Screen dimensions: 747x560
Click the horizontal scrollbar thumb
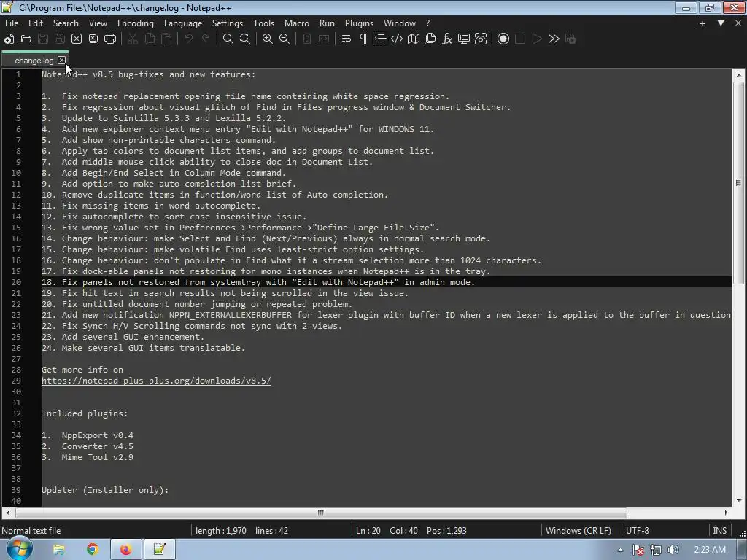321,513
